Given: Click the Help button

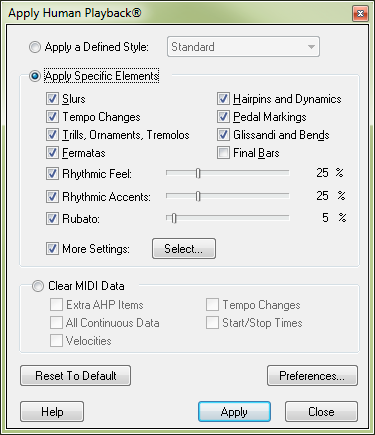Looking at the screenshot, I should click(52, 412).
